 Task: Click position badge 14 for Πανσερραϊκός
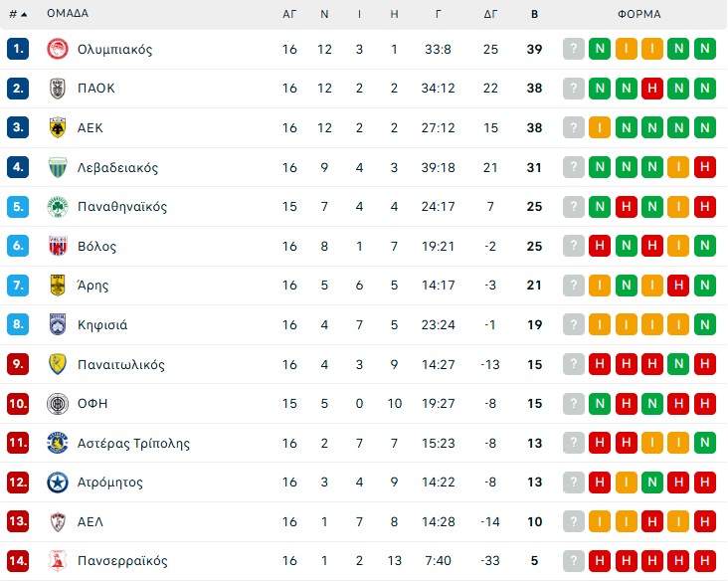point(18,561)
